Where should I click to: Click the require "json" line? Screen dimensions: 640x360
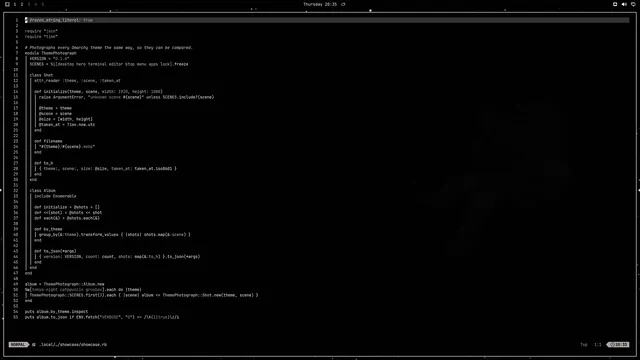(x=41, y=31)
